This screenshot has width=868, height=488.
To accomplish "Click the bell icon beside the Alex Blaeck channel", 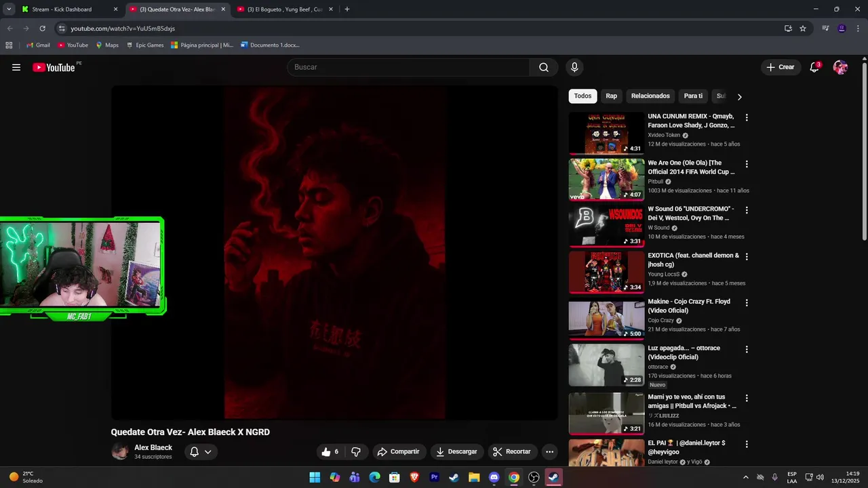I will tap(194, 451).
